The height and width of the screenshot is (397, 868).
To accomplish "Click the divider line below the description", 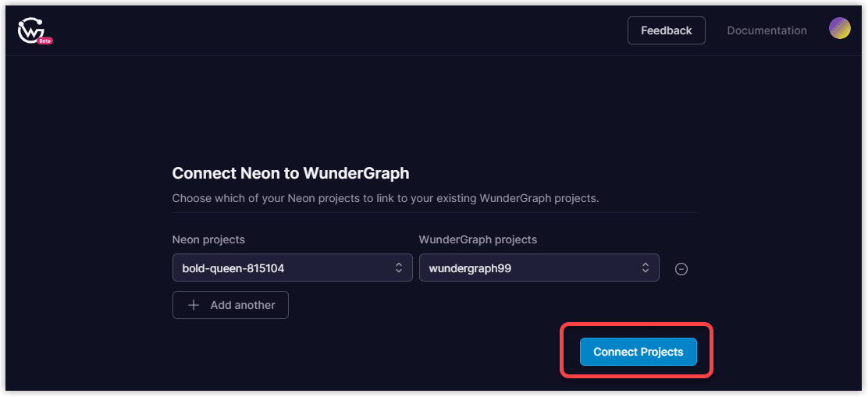I will point(434,212).
